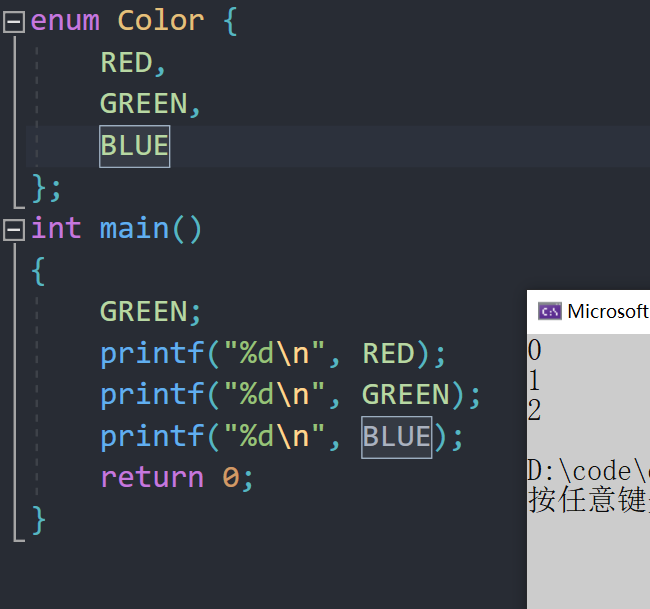The width and height of the screenshot is (650, 609).
Task: Collapse the enum Color code block
Action: (14, 22)
